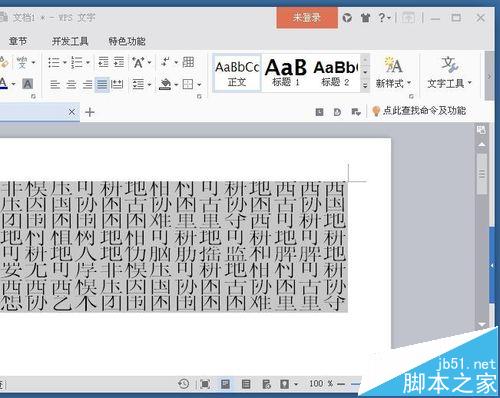The image size is (500, 398).
Task: Click the line spacing icon
Action: pos(138,84)
